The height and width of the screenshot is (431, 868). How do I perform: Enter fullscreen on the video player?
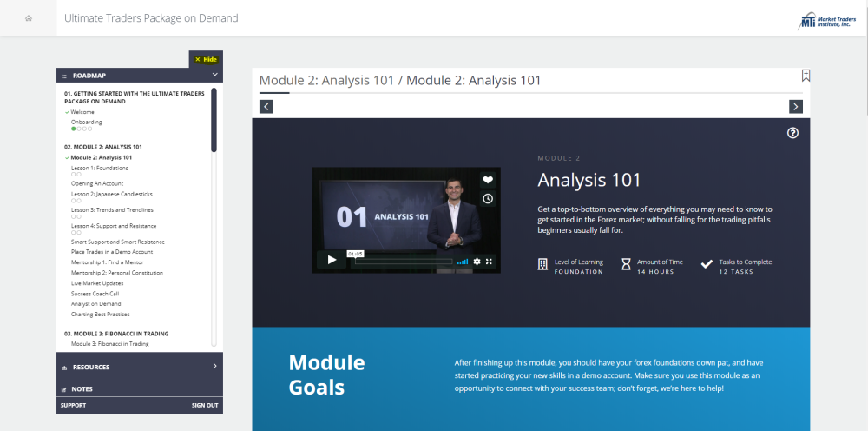pos(489,262)
